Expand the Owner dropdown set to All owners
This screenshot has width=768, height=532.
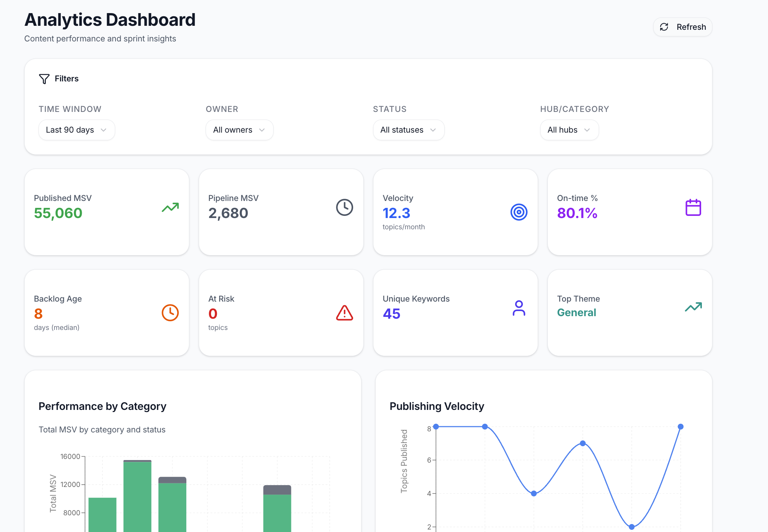click(239, 130)
